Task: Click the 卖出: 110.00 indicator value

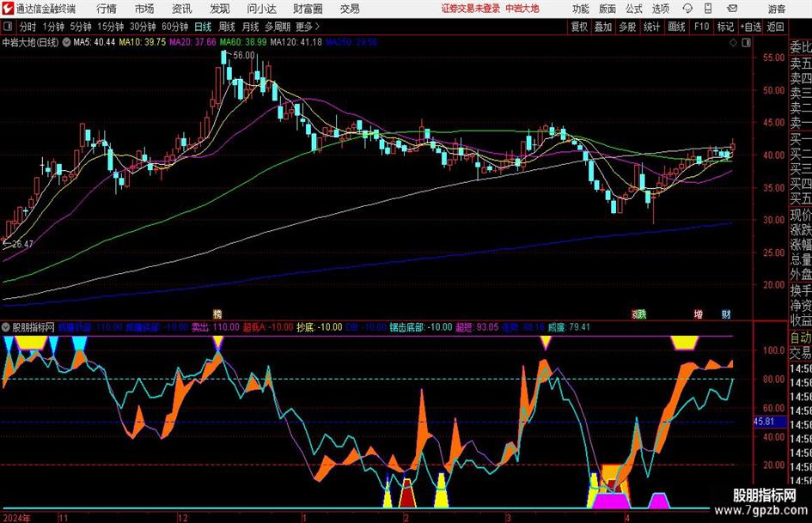Action: [216, 327]
